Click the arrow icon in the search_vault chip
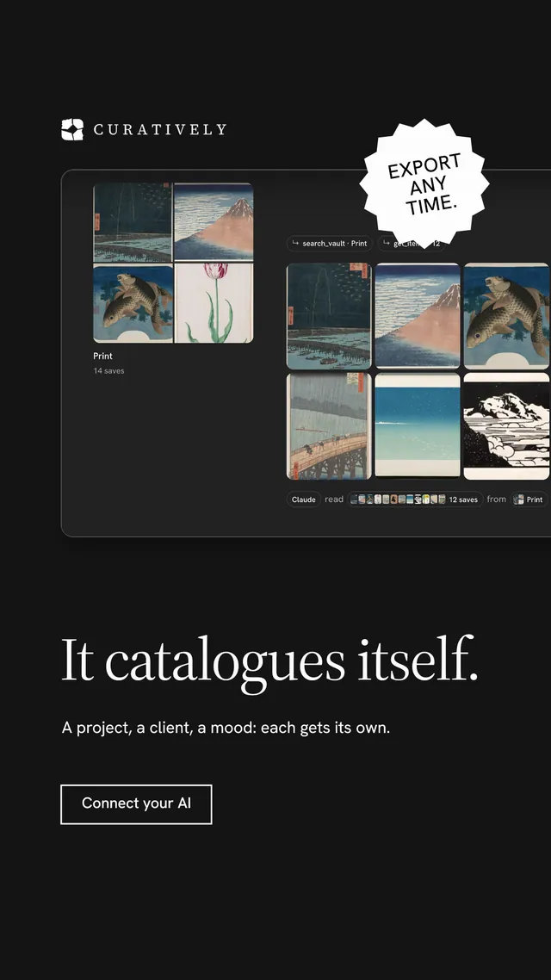The height and width of the screenshot is (980, 551). click(295, 243)
